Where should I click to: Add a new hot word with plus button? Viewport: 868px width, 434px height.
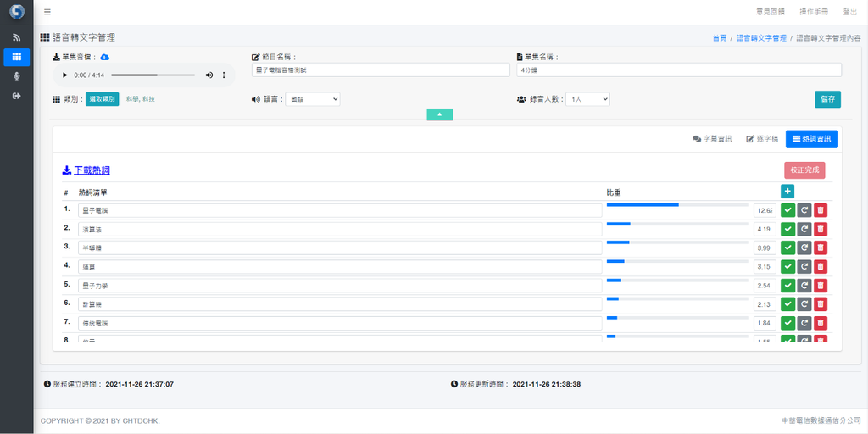pyautogui.click(x=787, y=192)
